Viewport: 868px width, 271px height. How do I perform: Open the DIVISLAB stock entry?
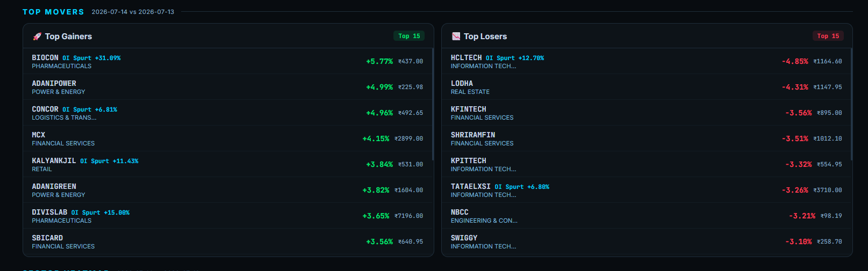coord(227,216)
